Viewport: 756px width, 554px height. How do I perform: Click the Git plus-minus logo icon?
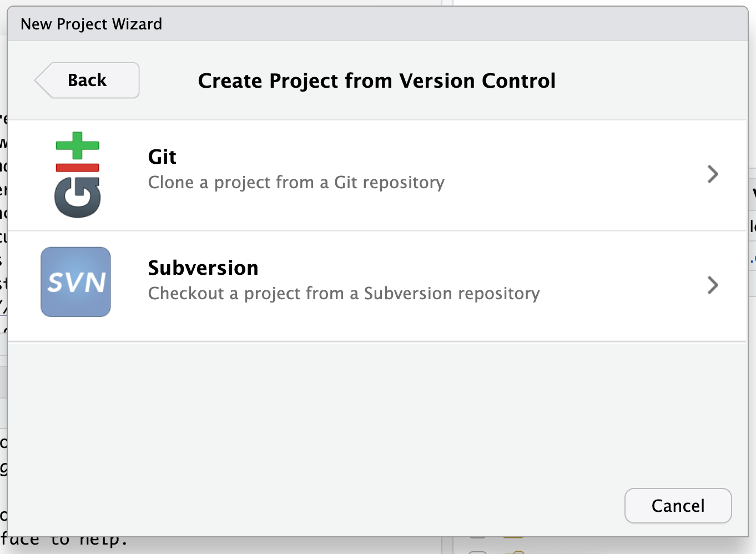[x=78, y=174]
